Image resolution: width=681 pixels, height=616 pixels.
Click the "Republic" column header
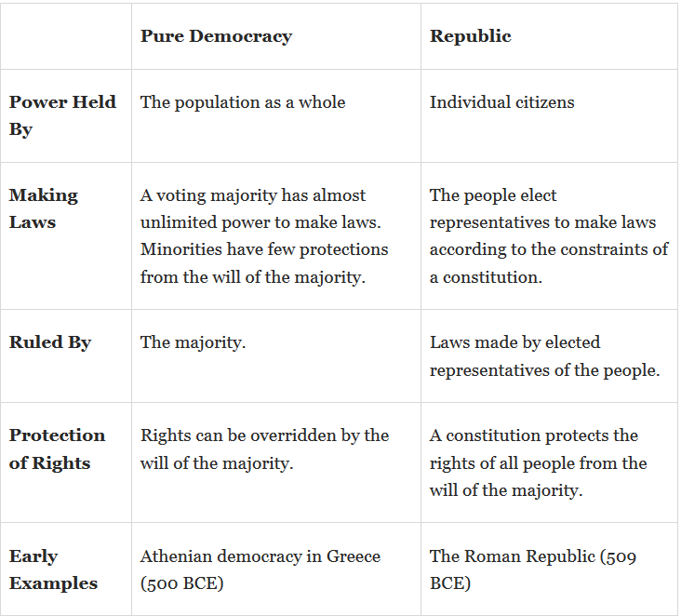[470, 36]
